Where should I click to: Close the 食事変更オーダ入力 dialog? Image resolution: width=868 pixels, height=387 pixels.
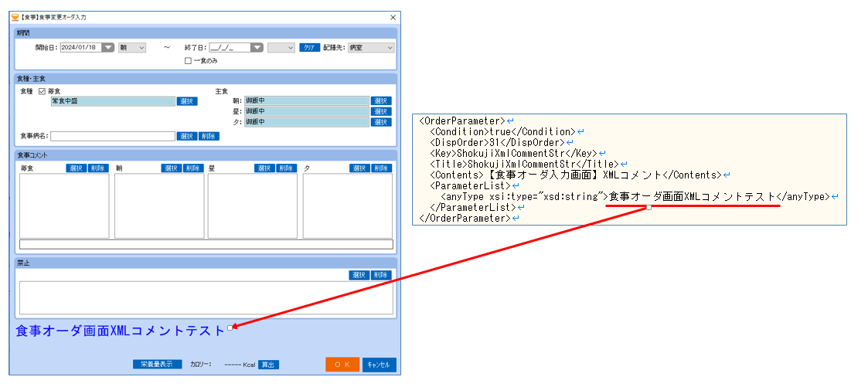[393, 17]
